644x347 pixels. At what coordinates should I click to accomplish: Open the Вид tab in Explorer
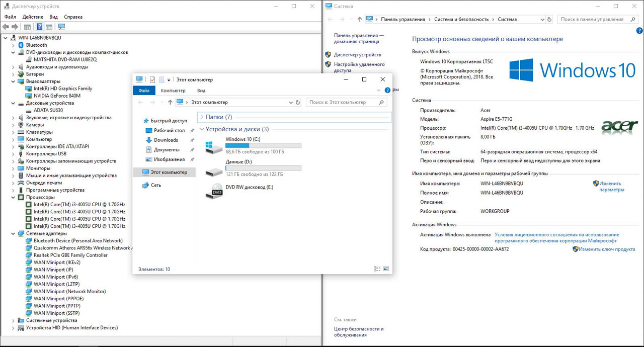(201, 91)
